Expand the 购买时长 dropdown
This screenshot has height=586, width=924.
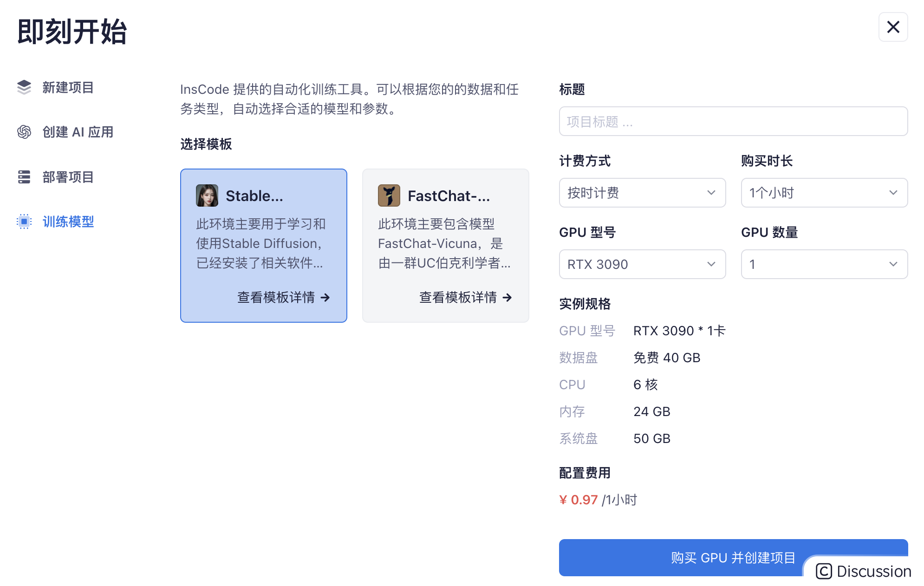tap(824, 193)
